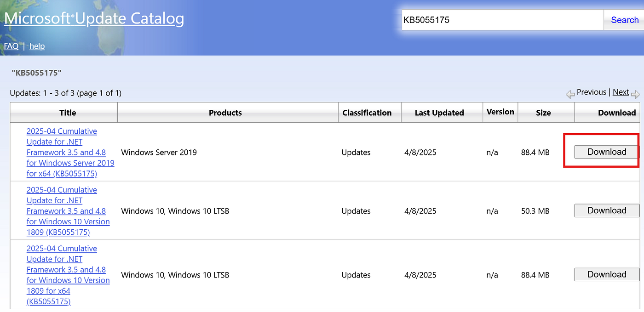
Task: Download the Windows 10 1809 x64 update
Action: tap(607, 274)
